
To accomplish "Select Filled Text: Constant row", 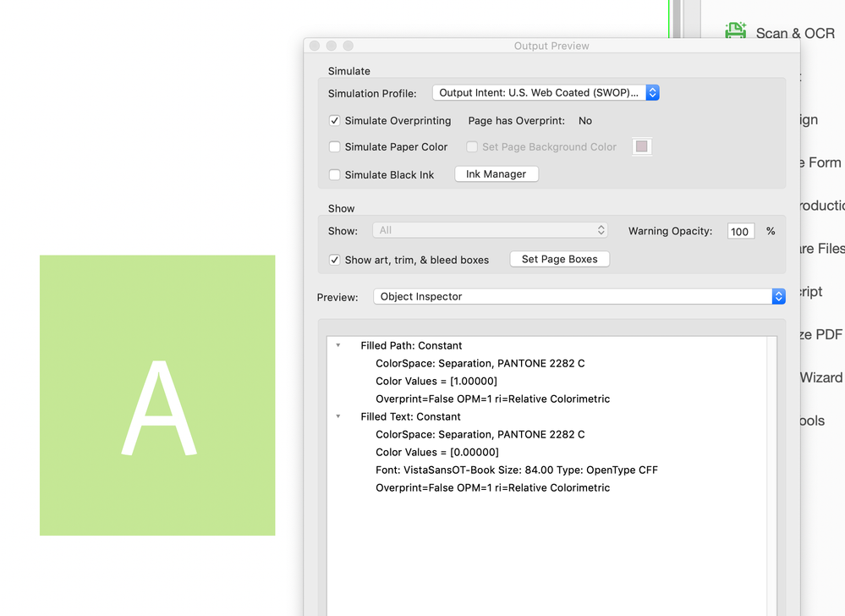I will coord(410,416).
